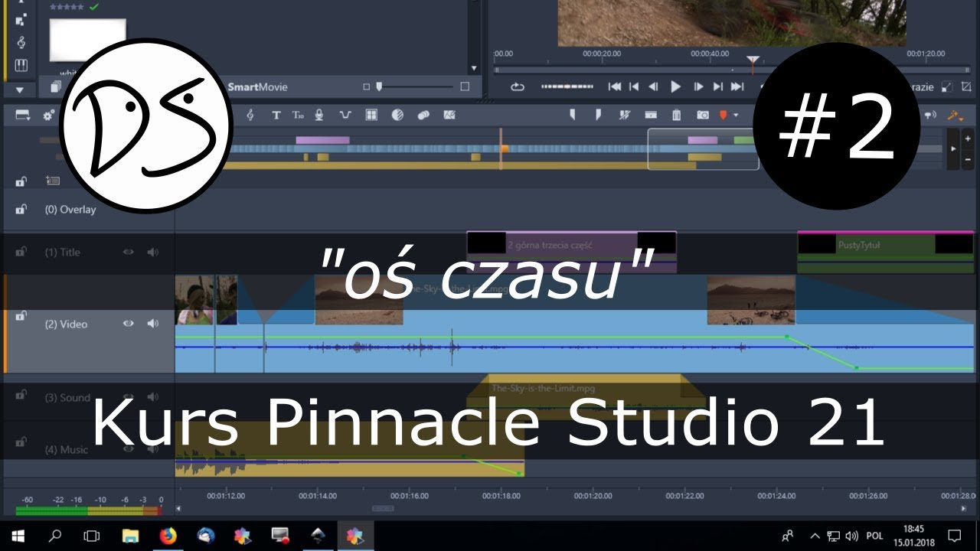Activate the audio ducking tool
980x551 pixels.
tap(345, 115)
